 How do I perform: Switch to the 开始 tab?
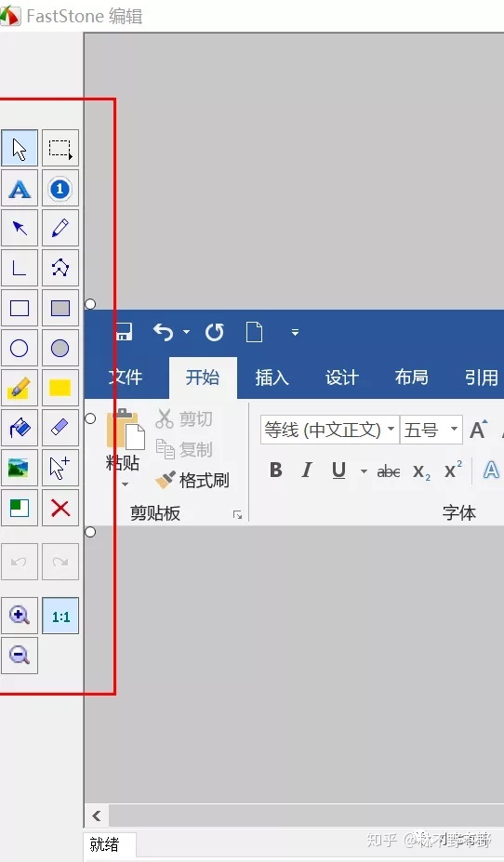coord(203,378)
